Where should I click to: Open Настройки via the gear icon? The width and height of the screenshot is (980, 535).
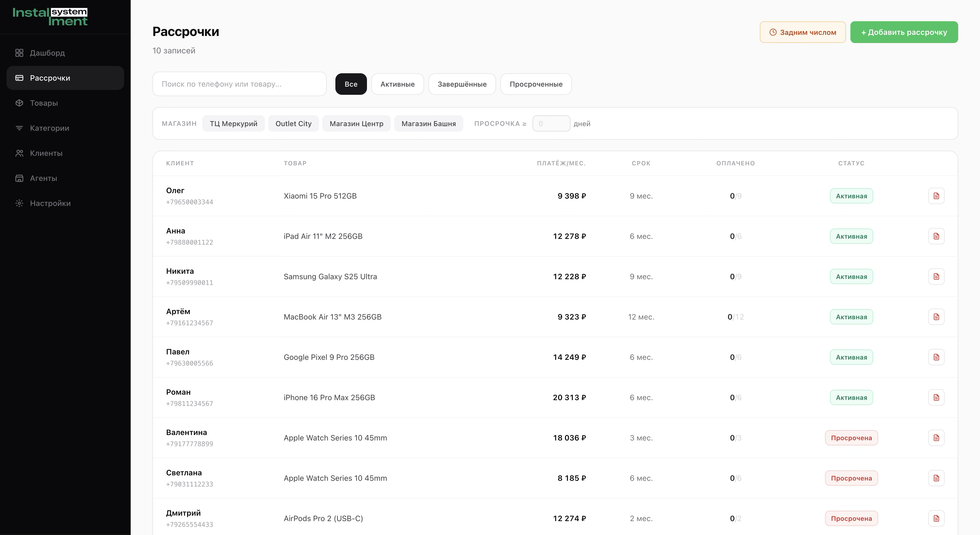(x=19, y=203)
